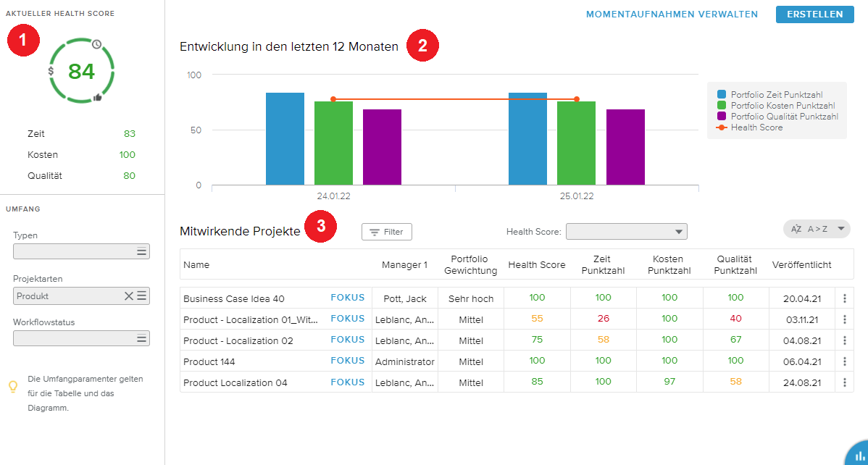Clear the Produkt value in Projektarten
The height and width of the screenshot is (465, 868).
click(129, 296)
